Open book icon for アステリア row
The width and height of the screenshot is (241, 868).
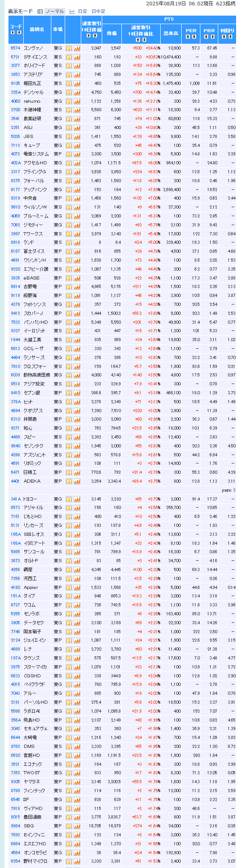pos(69,75)
